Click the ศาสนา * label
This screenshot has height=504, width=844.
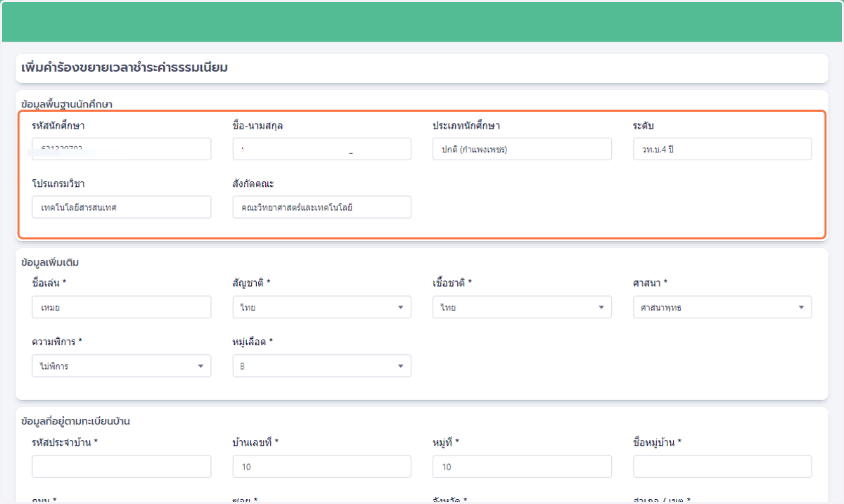pyautogui.click(x=651, y=283)
